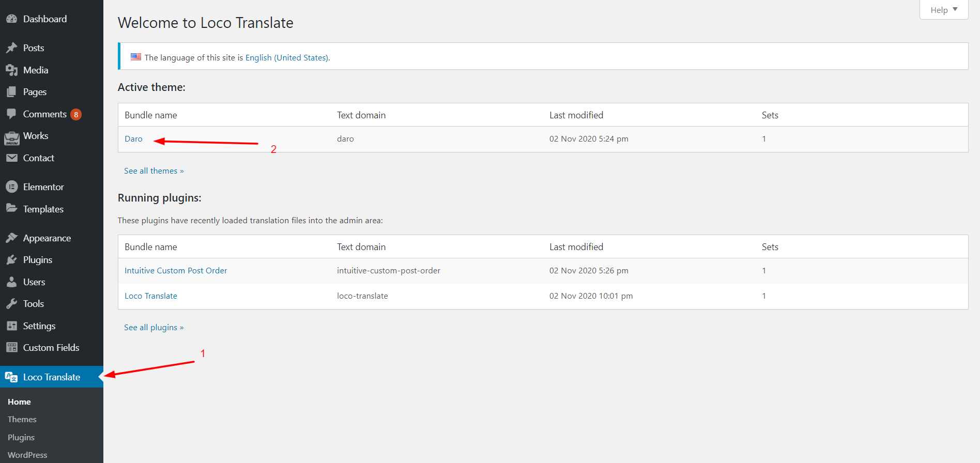Click the Elementor circle icon
Viewport: 980px width, 463px height.
11,187
